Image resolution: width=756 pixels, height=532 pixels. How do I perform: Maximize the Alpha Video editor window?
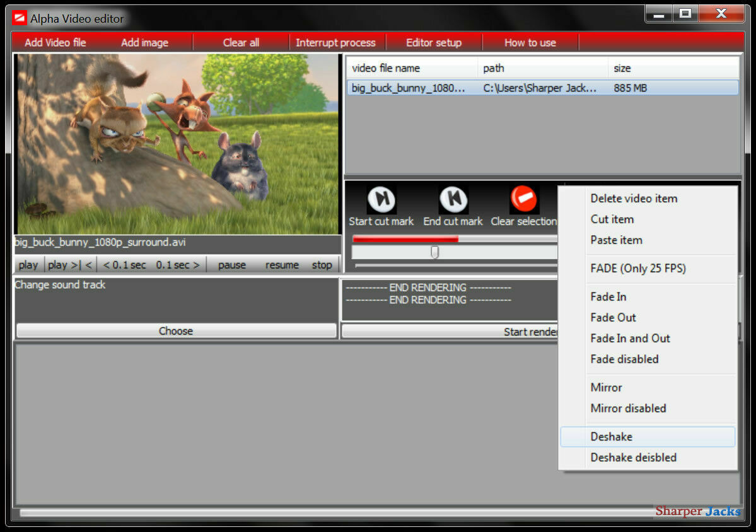(x=685, y=14)
